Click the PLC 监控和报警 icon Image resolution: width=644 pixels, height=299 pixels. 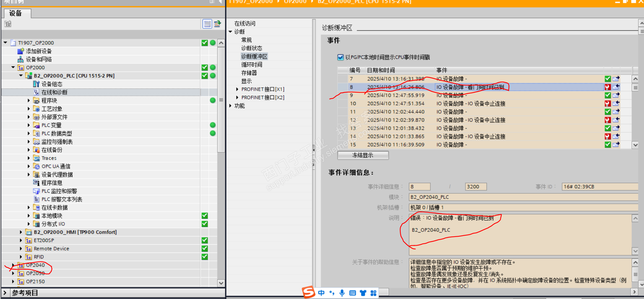(36, 191)
